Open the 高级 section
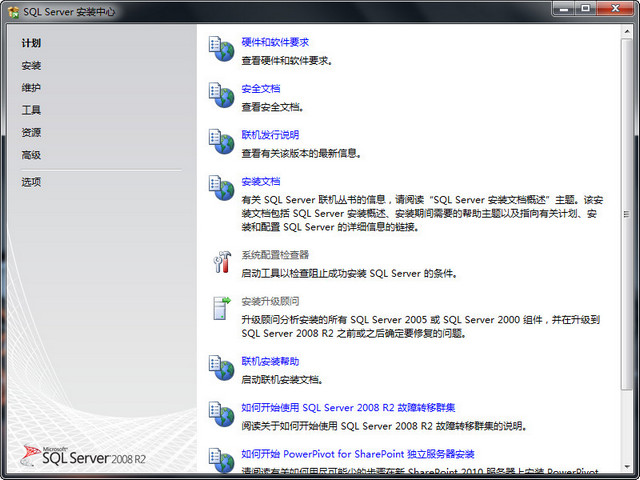 point(31,155)
